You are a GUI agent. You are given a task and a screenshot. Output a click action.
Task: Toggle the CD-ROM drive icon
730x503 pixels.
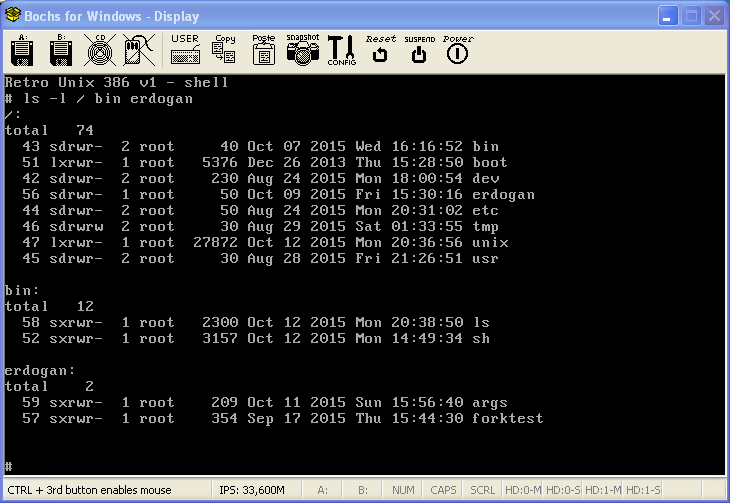pos(98,50)
